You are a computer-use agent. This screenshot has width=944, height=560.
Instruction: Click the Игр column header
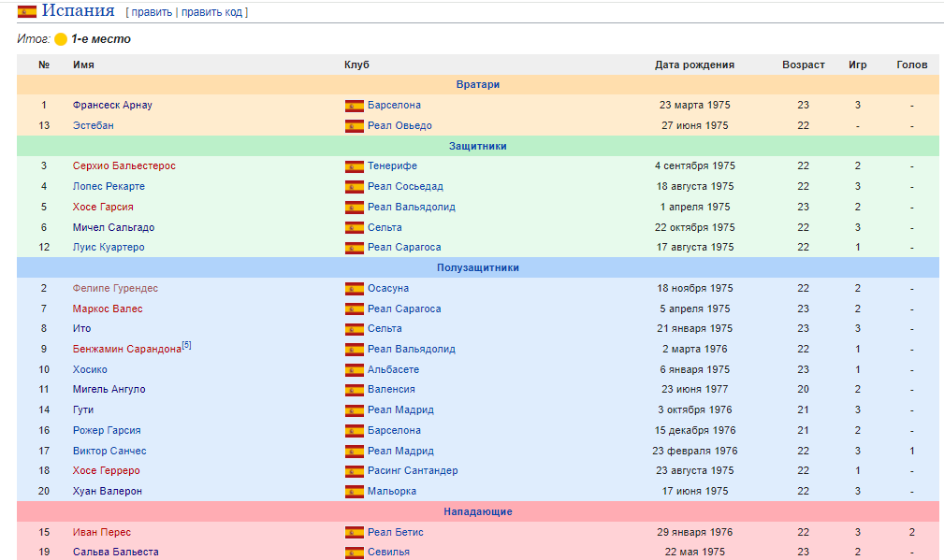857,65
